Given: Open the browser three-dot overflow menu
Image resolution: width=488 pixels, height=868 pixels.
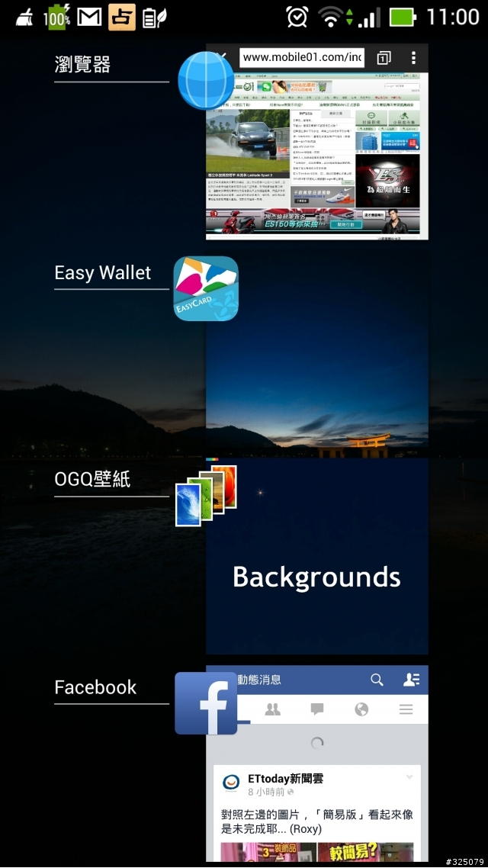Looking at the screenshot, I should click(x=413, y=57).
